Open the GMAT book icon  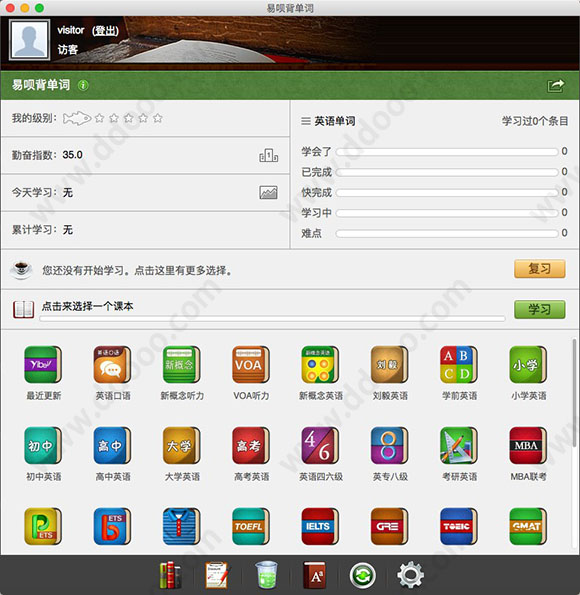(528, 526)
